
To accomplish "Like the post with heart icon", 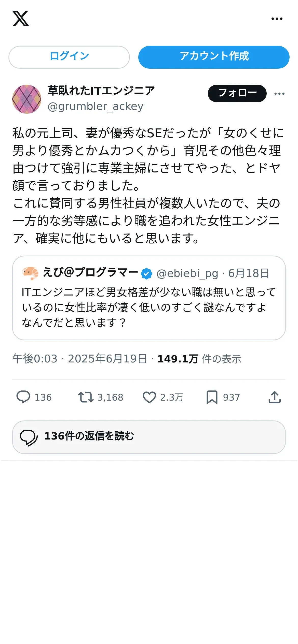I will point(149,397).
